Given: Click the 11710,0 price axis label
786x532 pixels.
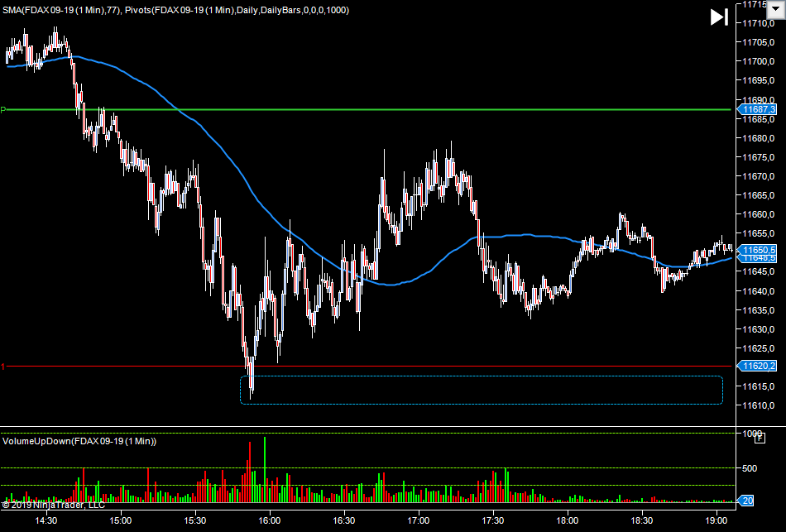Looking at the screenshot, I should (x=759, y=23).
